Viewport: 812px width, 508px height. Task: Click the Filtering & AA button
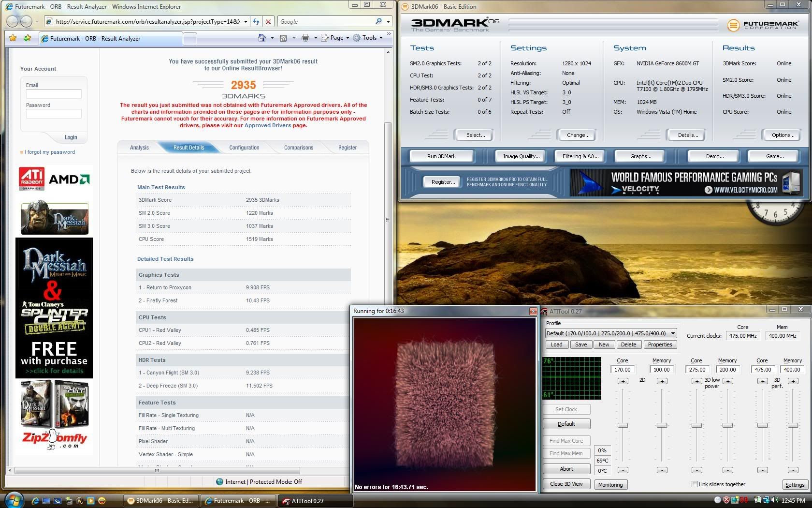coord(580,156)
